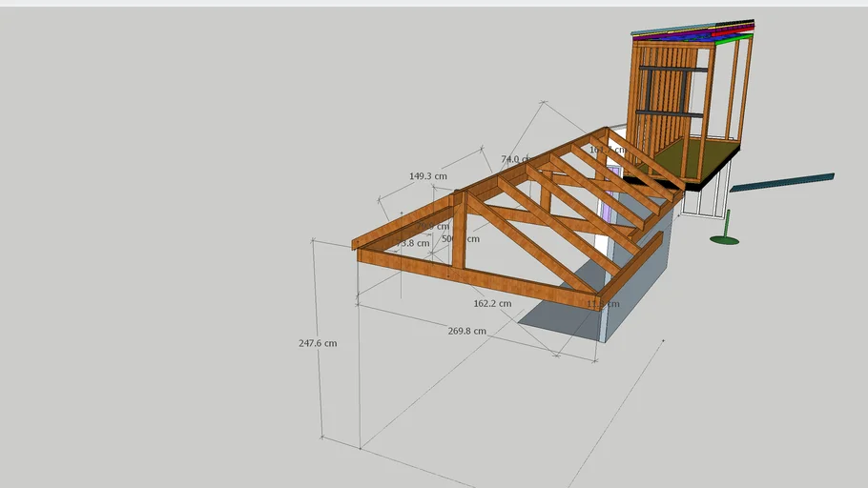Viewport: 868px width, 488px height.
Task: Select the 149.3 cm dimension label
Action: pos(427,176)
